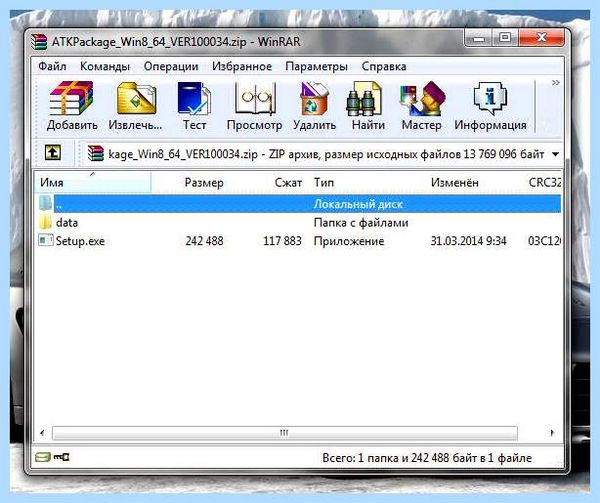Click the right scroll arrow
Screen dimensions: 600x503
click(552, 433)
